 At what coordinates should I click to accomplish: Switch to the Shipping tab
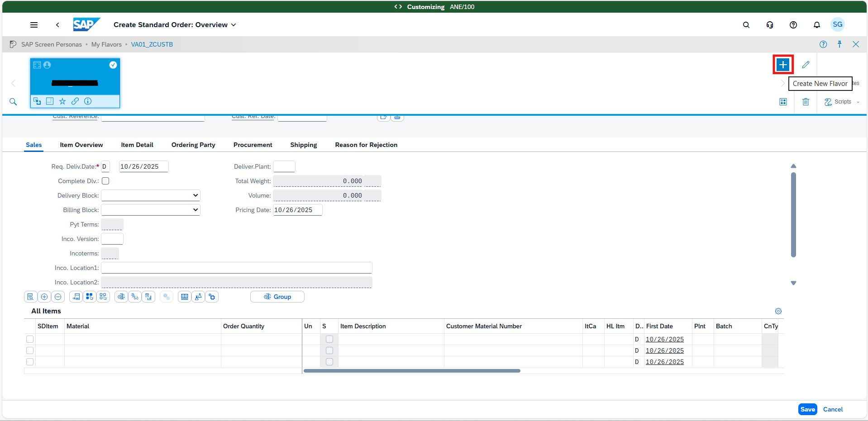[x=303, y=145]
